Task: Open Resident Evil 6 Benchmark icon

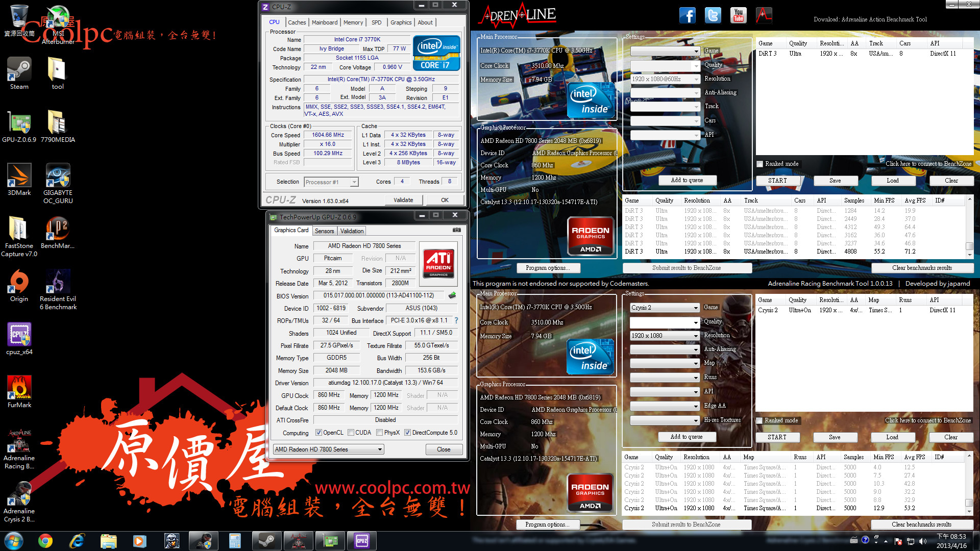Action: [58, 289]
